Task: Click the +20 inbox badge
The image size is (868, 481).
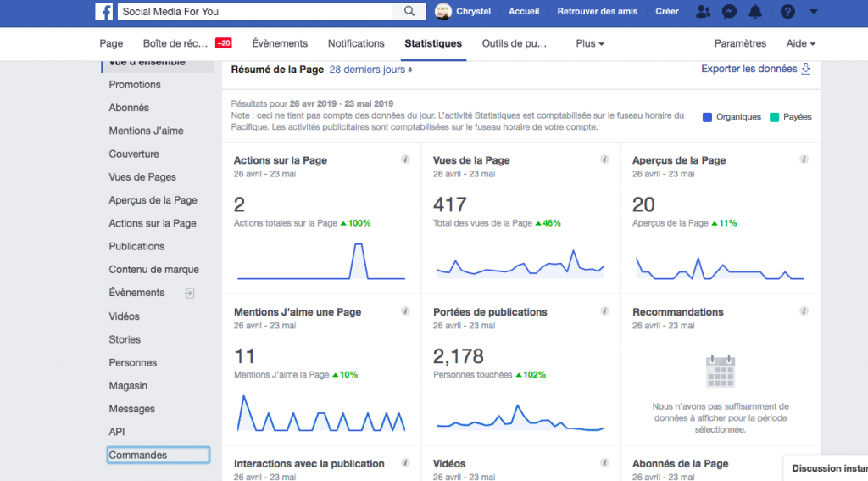Action: tap(224, 43)
